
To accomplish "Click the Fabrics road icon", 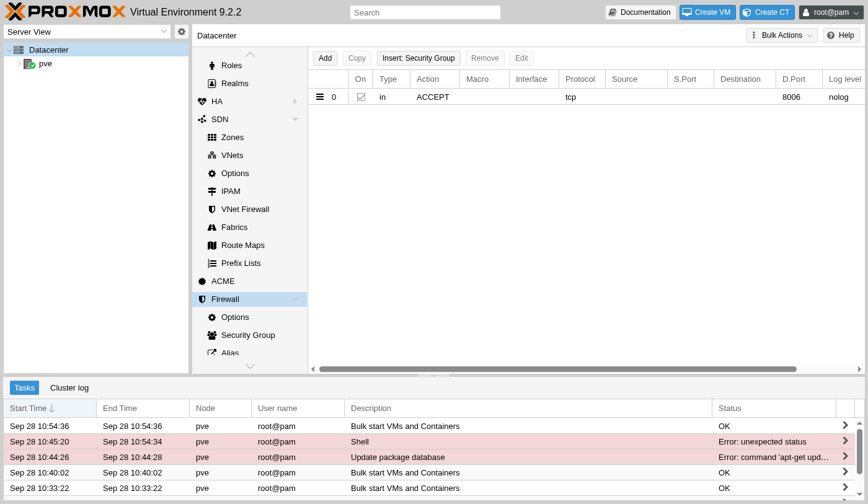I will click(212, 228).
